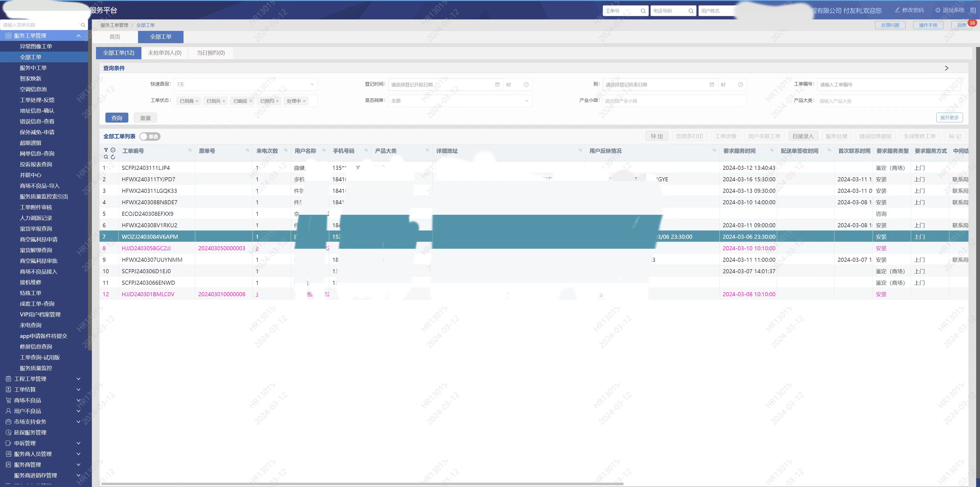Toggle the 单选 switch
Screen dimensions: 980x487
(150, 136)
